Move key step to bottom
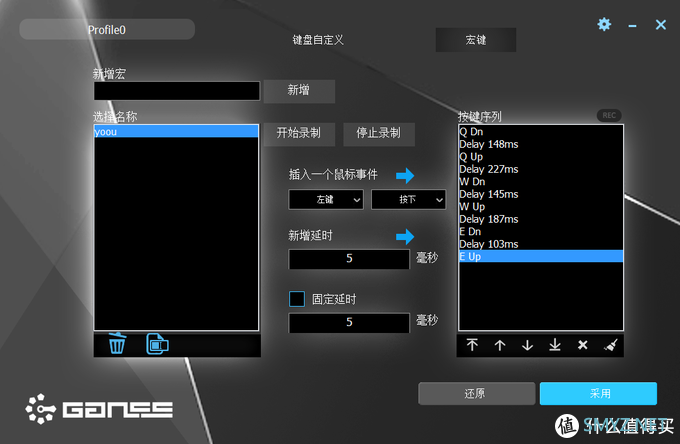Screen dimensions: 680x444 (555, 345)
